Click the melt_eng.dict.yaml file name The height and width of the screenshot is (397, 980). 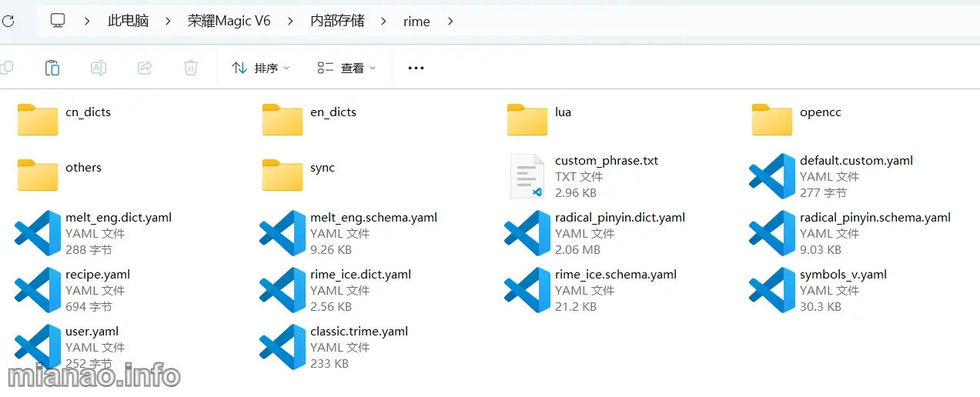119,218
